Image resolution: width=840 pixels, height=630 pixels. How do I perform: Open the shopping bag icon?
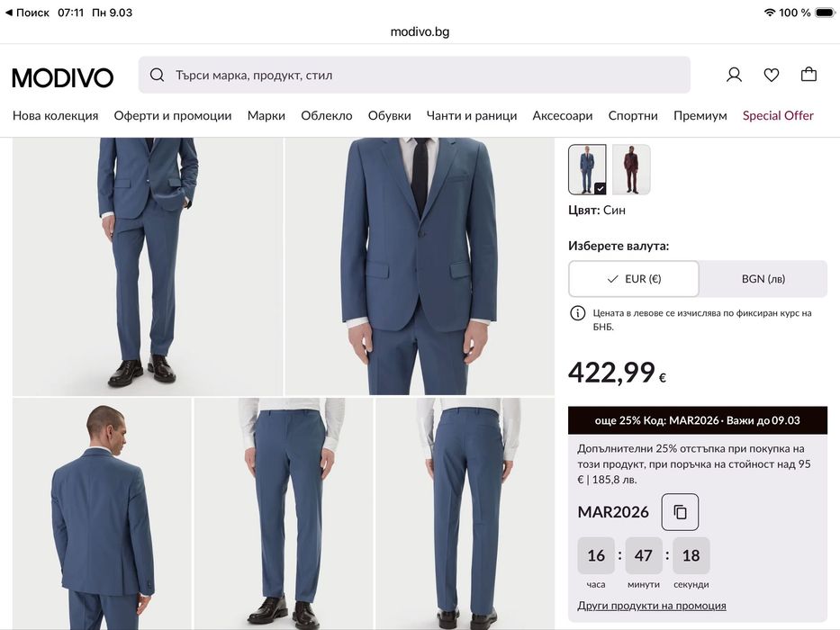click(x=808, y=75)
